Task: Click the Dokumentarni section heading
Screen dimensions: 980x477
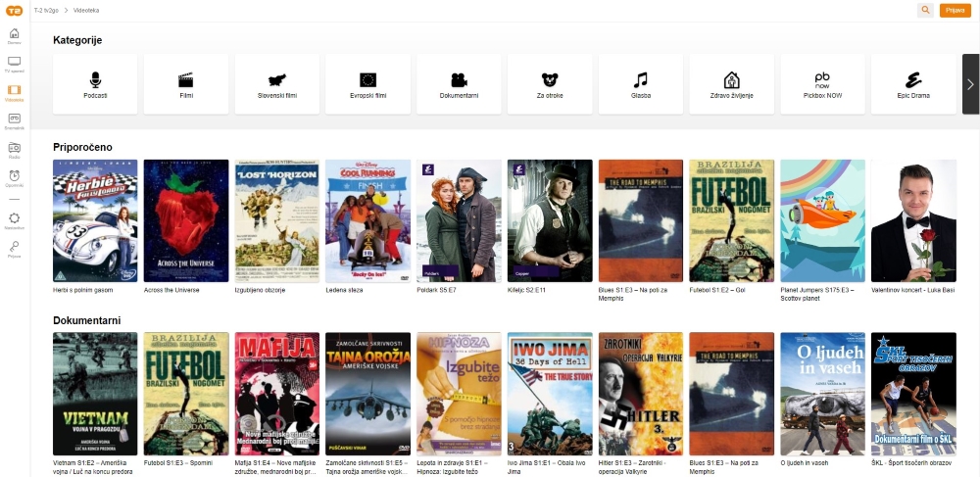Action: coord(87,321)
